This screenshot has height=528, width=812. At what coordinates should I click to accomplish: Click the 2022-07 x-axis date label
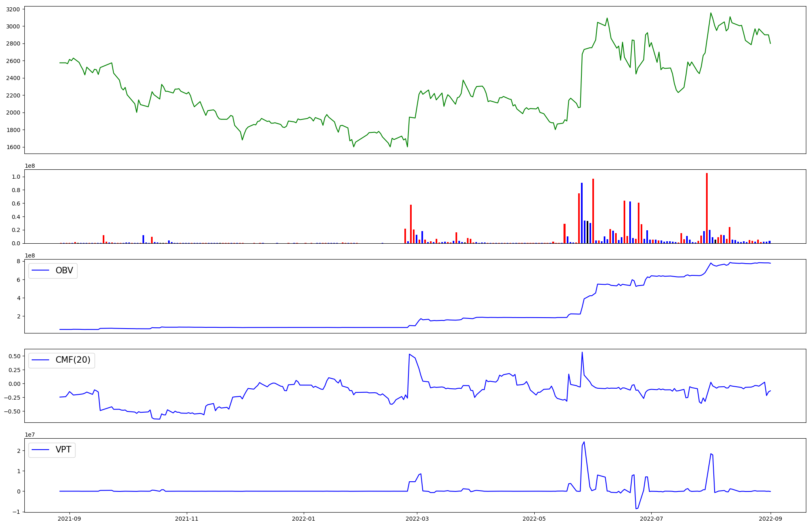click(651, 519)
